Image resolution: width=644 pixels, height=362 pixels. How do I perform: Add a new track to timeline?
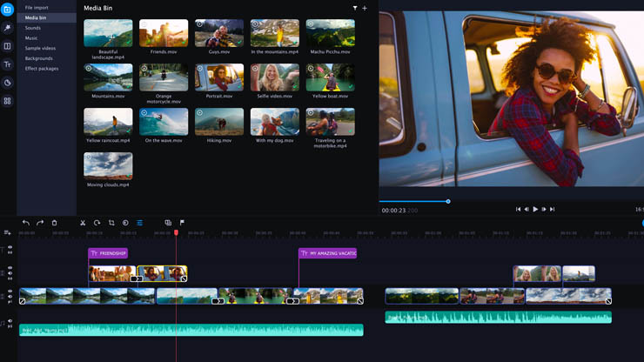pos(8,232)
